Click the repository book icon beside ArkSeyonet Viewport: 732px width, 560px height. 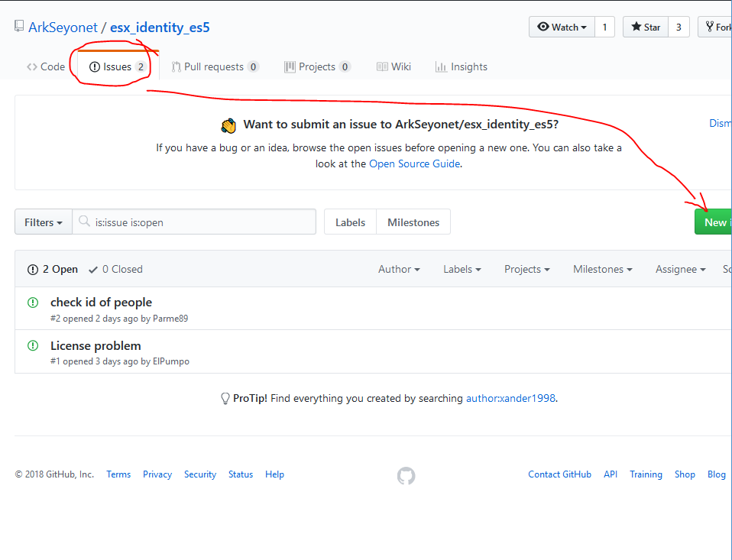tap(18, 26)
